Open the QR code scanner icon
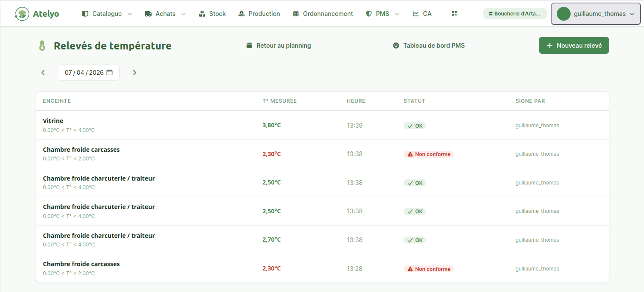 455,14
